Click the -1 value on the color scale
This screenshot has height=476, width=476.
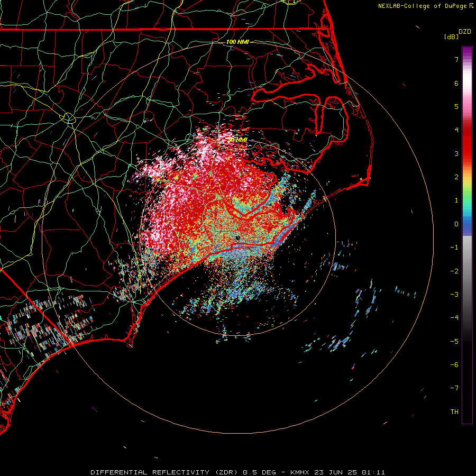point(454,248)
